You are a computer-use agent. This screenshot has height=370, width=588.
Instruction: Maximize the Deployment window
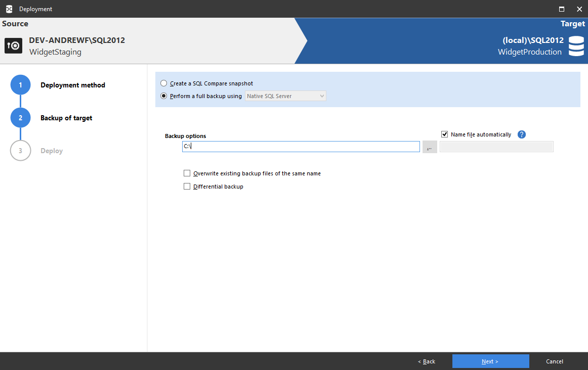[561, 9]
